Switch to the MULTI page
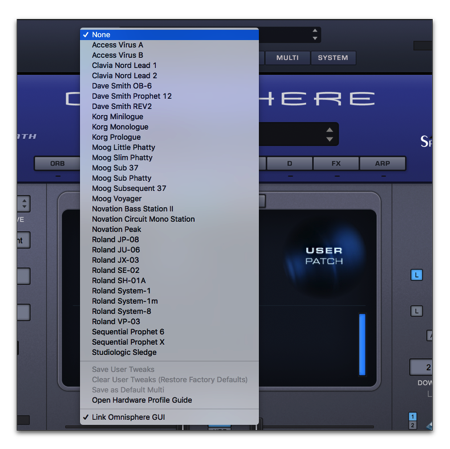The width and height of the screenshot is (450, 449). click(287, 58)
